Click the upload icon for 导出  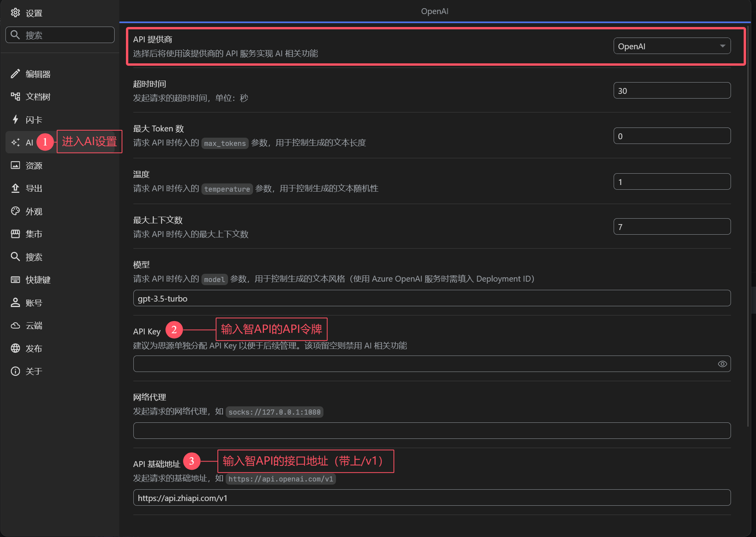(15, 188)
